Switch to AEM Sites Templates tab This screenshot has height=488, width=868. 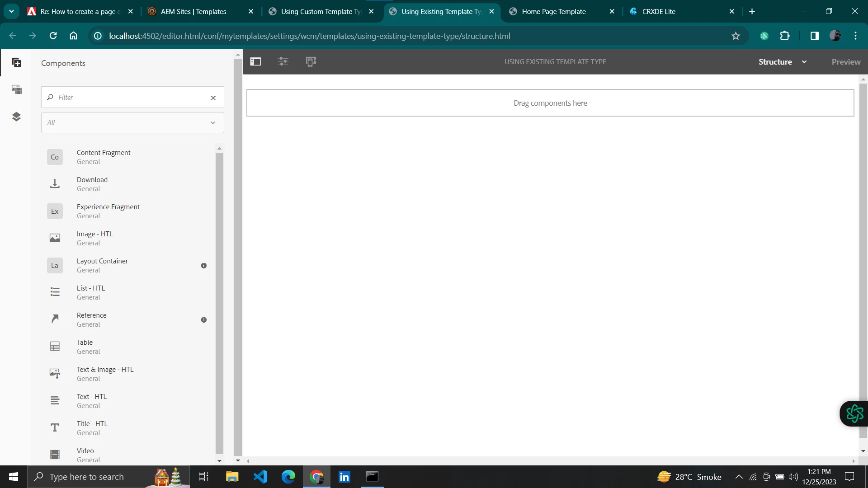click(194, 12)
